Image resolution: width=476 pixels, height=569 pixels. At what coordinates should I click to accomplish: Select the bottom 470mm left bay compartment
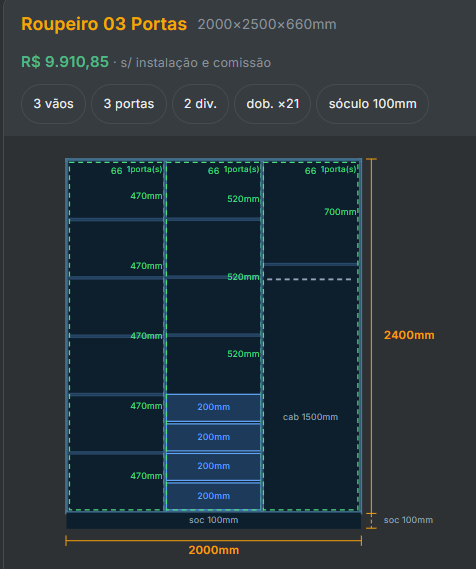coord(116,482)
